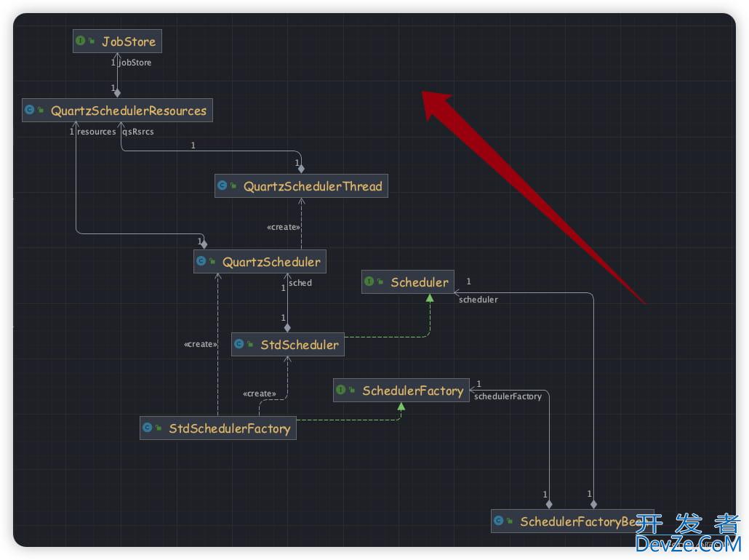The width and height of the screenshot is (749, 560).
Task: Click the green interface icon on JobStore
Action: click(80, 41)
